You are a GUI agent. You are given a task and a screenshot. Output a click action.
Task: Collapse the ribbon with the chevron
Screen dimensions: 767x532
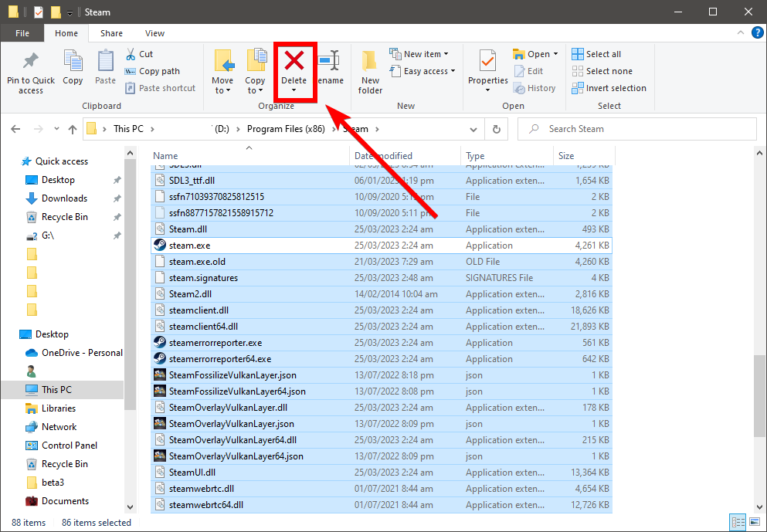point(741,33)
